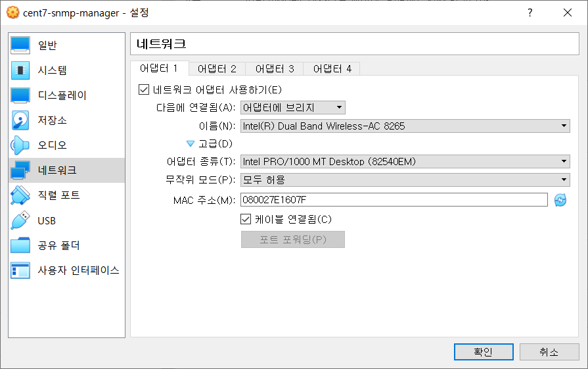588x369 pixels.
Task: Click the 포트 포워딩 button
Action: point(292,239)
